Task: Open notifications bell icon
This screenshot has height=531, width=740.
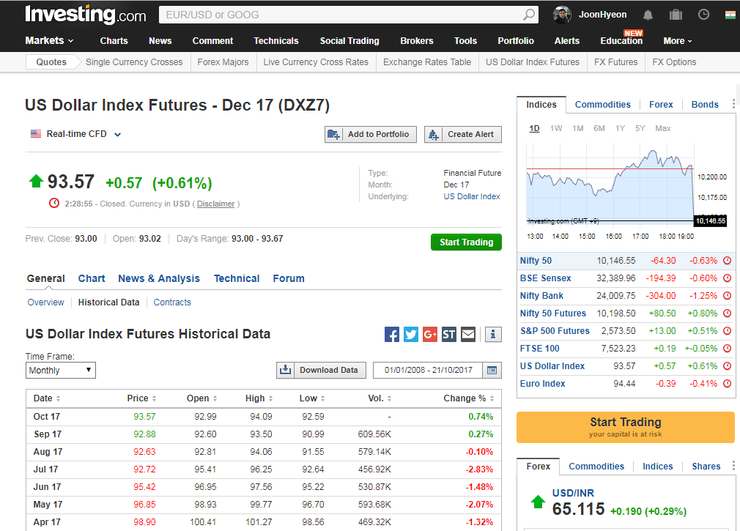Action: tap(648, 15)
